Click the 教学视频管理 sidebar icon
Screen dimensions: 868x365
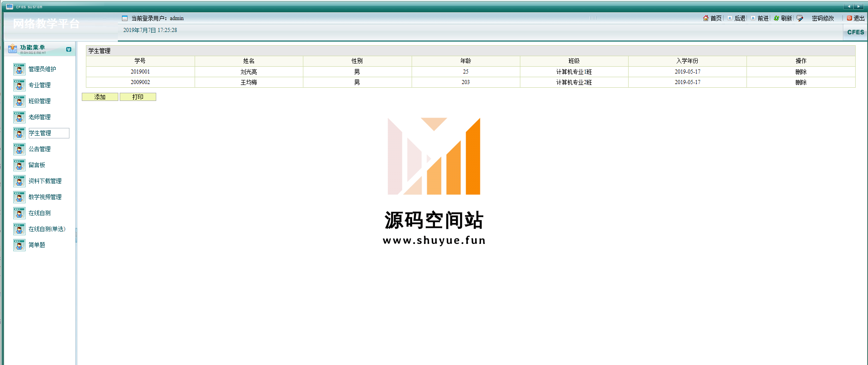(19, 197)
